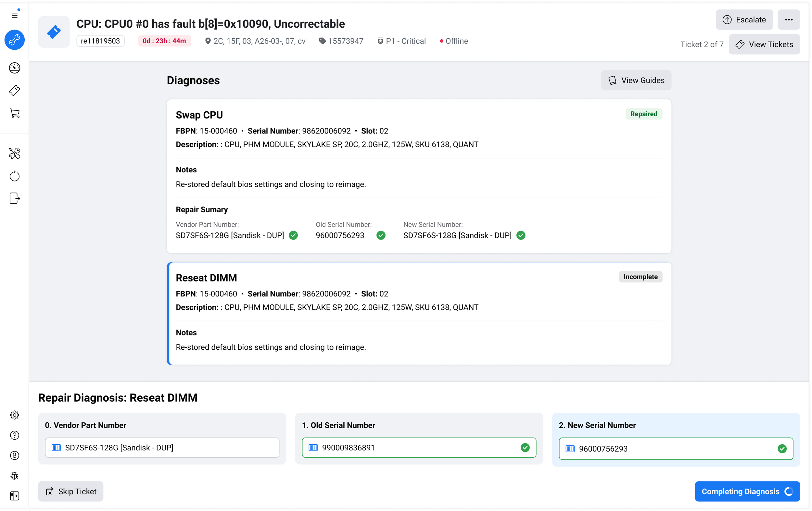Open the shopping cart icon

pyautogui.click(x=15, y=113)
